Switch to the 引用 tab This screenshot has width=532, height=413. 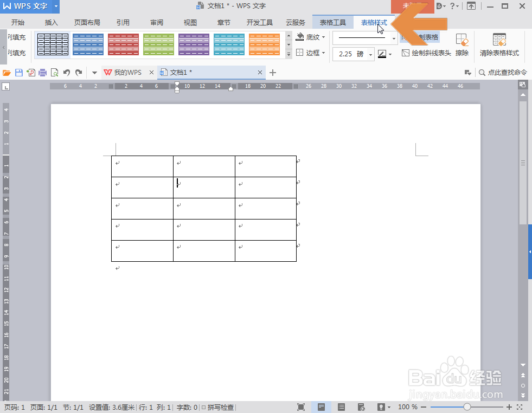(x=123, y=22)
